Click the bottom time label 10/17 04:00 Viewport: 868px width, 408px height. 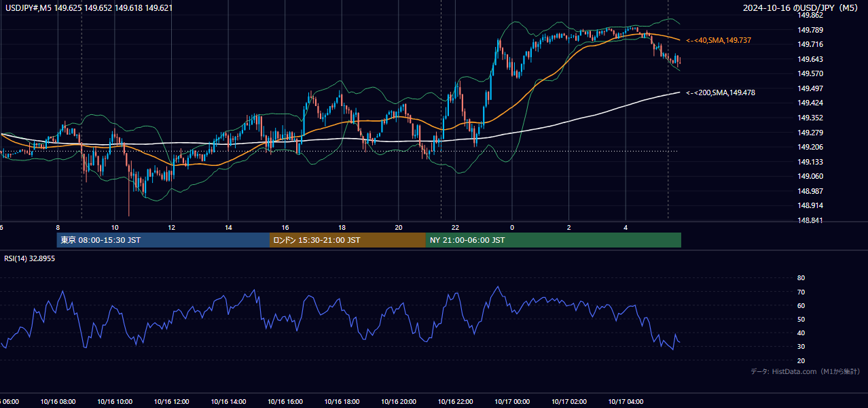pos(626,402)
